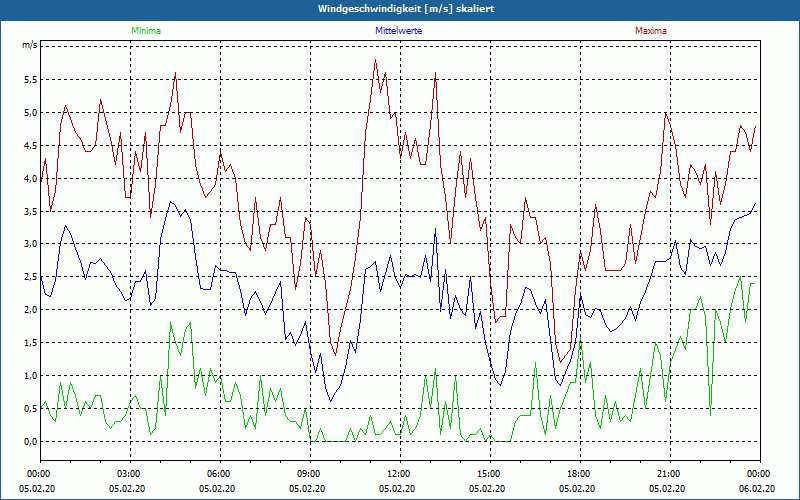
Task: Click the 3,5 y-axis value
Action: (x=30, y=211)
